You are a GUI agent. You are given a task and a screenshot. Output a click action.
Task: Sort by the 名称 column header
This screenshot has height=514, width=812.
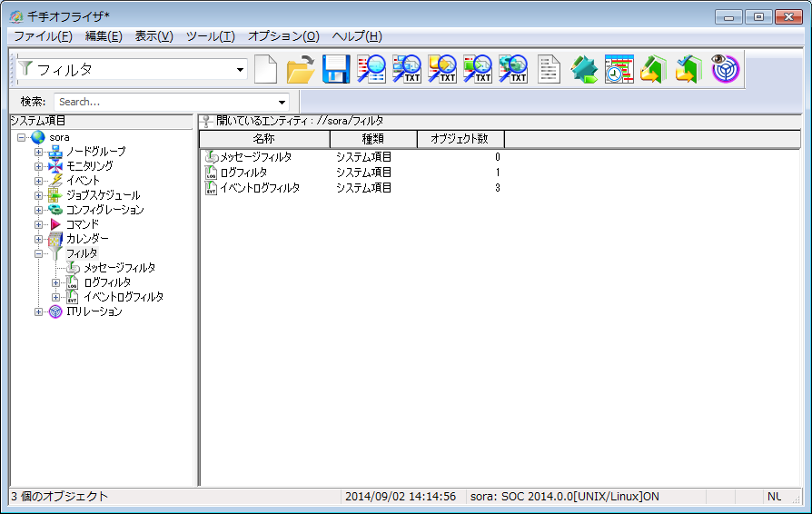click(x=264, y=139)
